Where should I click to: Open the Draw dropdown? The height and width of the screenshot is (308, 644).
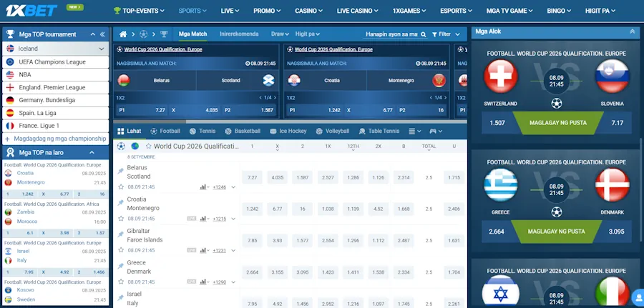(x=280, y=34)
